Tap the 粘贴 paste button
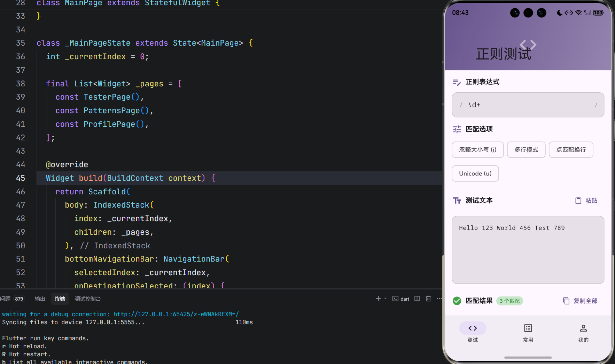The image size is (615, 364). pos(586,200)
